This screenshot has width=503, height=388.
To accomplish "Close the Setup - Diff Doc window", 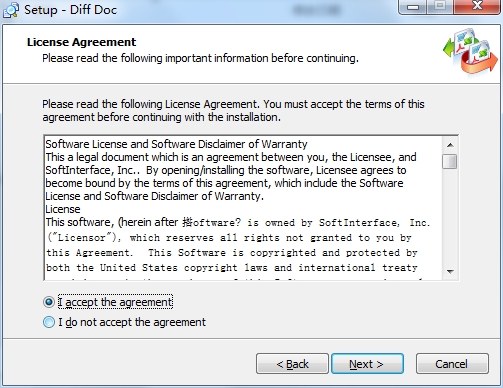I will pyautogui.click(x=477, y=7).
